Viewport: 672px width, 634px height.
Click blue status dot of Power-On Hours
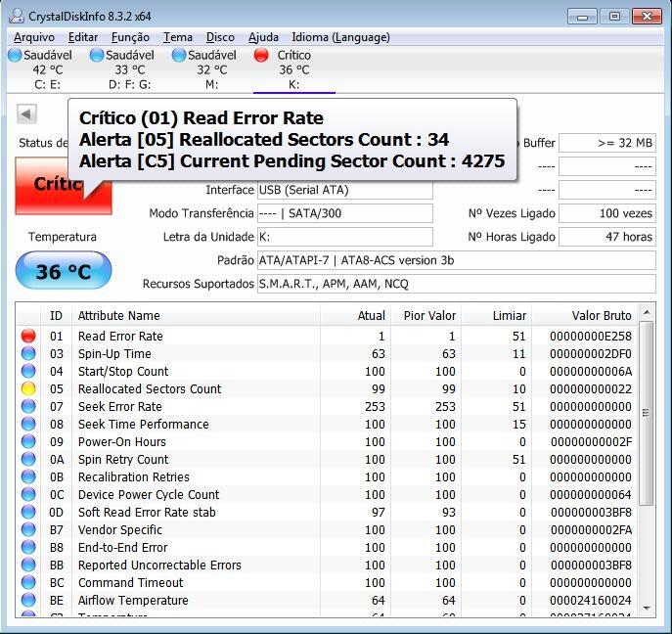coord(28,441)
